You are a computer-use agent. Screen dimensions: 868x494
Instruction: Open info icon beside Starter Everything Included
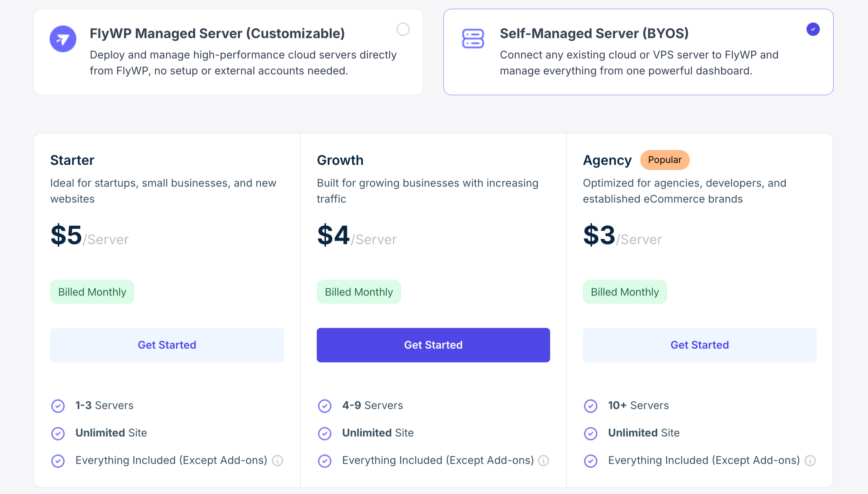click(x=277, y=461)
